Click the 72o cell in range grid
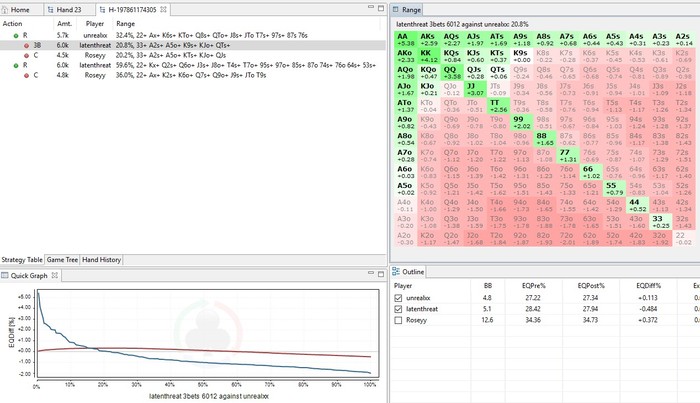Image resolution: width=700 pixels, height=403 pixels. coord(567,239)
